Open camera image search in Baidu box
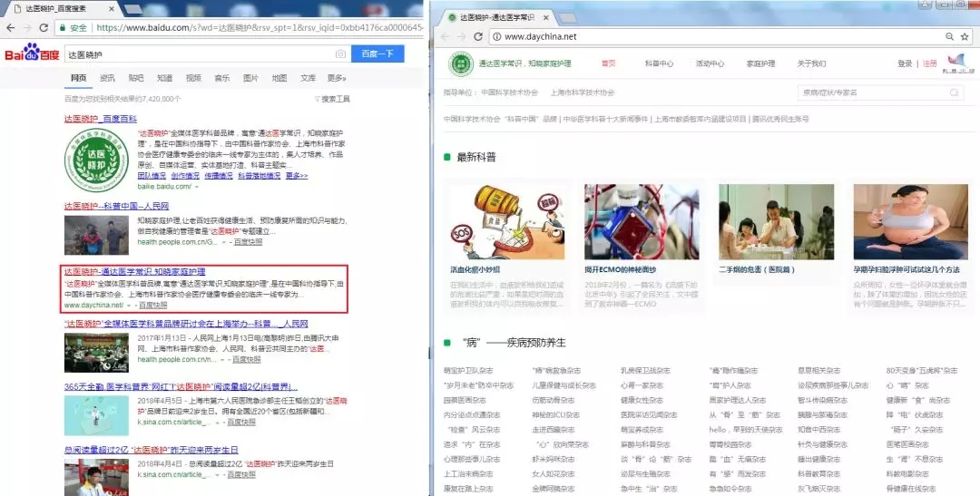The image size is (980, 496). 340,54
